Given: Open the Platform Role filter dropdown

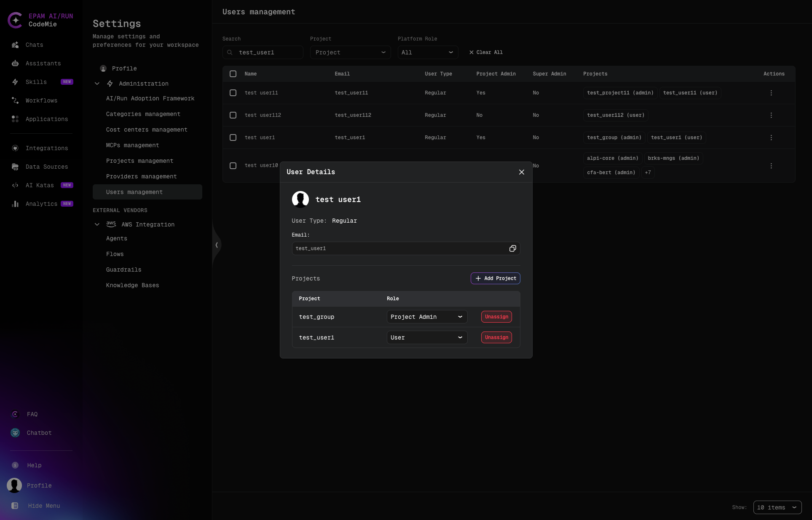Looking at the screenshot, I should [x=427, y=52].
